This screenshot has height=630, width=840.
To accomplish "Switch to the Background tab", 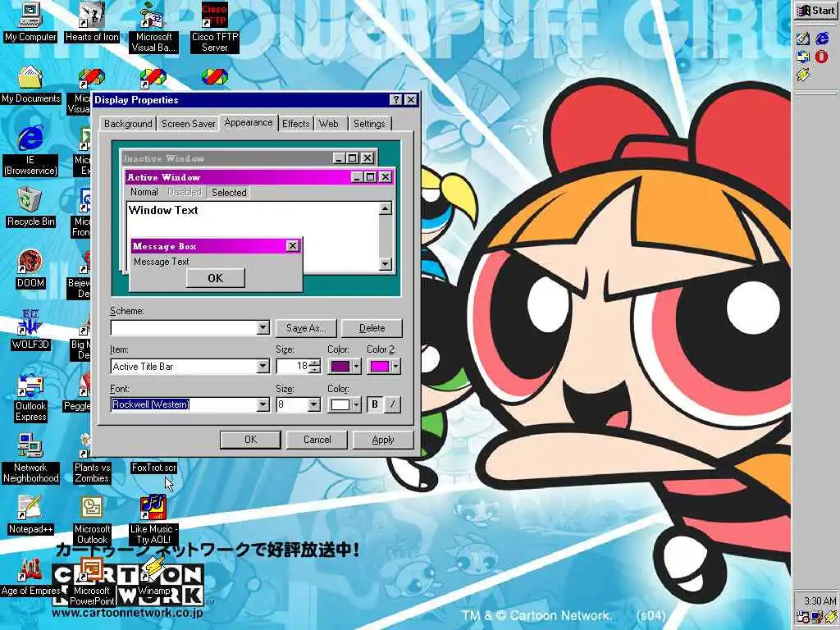I will click(128, 124).
